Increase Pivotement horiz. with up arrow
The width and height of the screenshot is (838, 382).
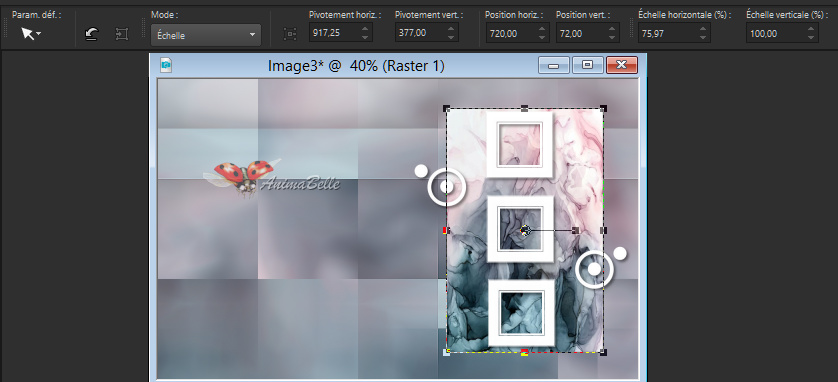365,29
